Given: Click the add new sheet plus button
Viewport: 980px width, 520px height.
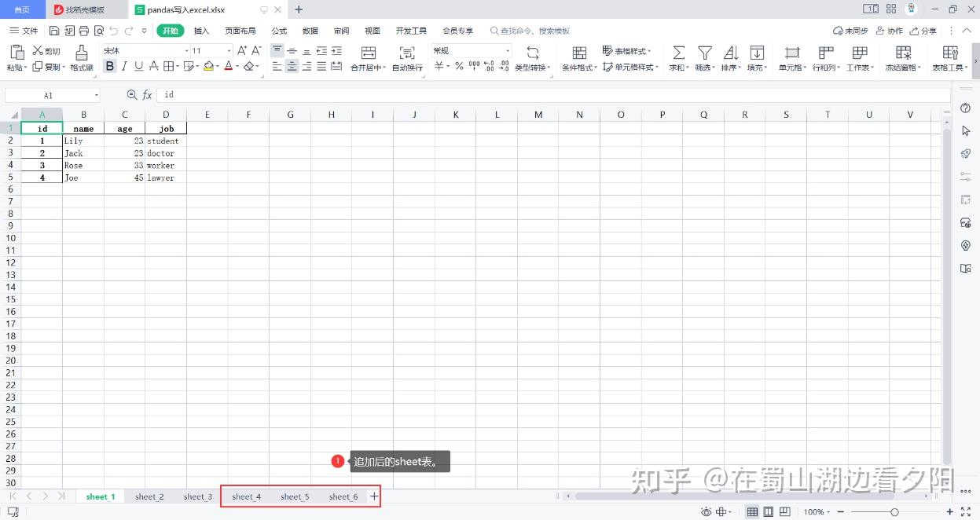Looking at the screenshot, I should tap(374, 496).
